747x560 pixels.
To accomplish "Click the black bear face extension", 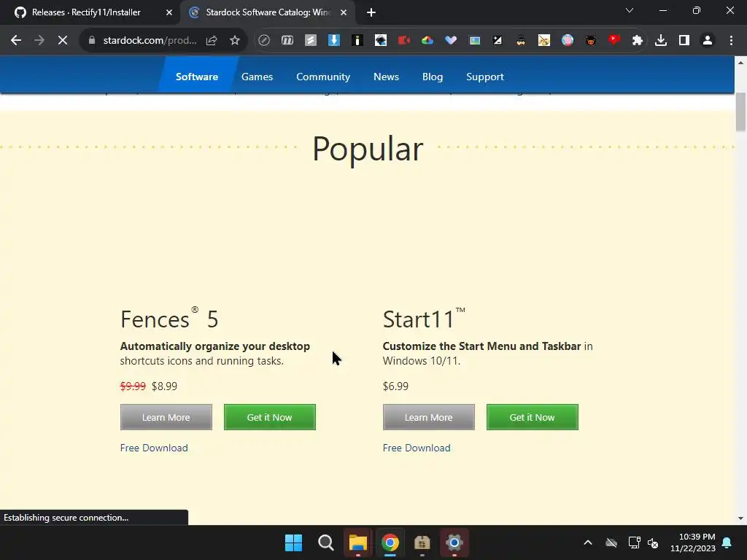I will (x=591, y=41).
